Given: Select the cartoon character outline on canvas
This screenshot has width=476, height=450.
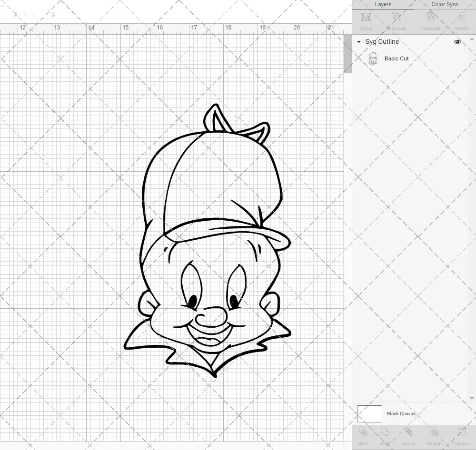Looking at the screenshot, I should [208, 241].
